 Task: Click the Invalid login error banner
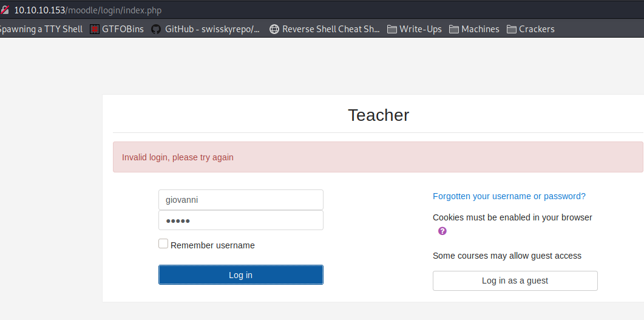(378, 157)
